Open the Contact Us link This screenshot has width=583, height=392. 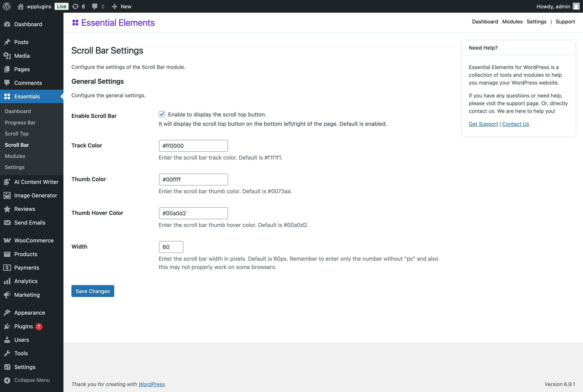(516, 124)
